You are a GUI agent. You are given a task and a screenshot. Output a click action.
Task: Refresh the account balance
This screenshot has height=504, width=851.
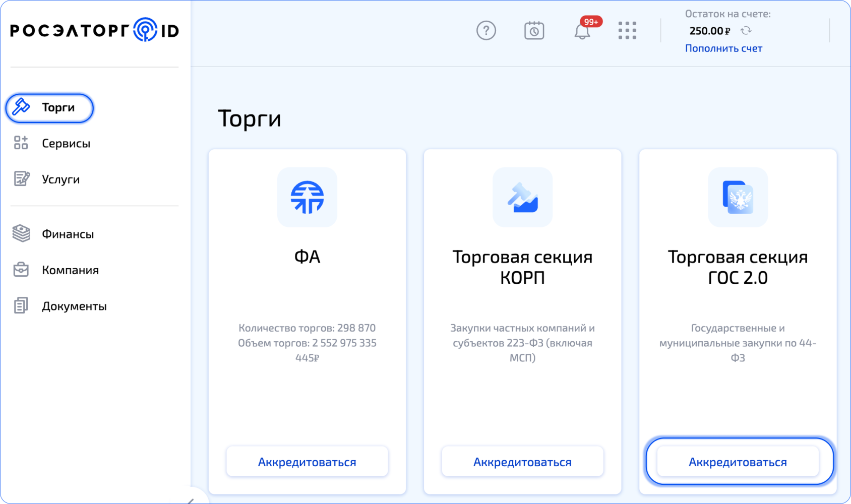coord(746,31)
